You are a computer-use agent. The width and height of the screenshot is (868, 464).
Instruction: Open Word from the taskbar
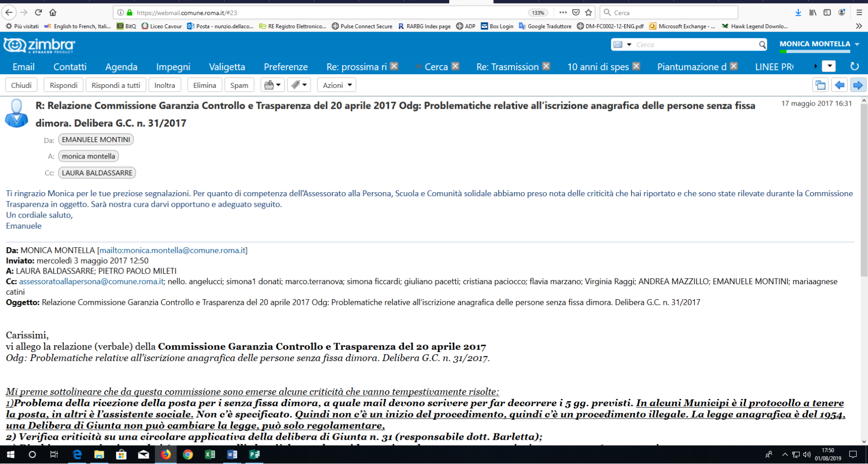pos(232,454)
